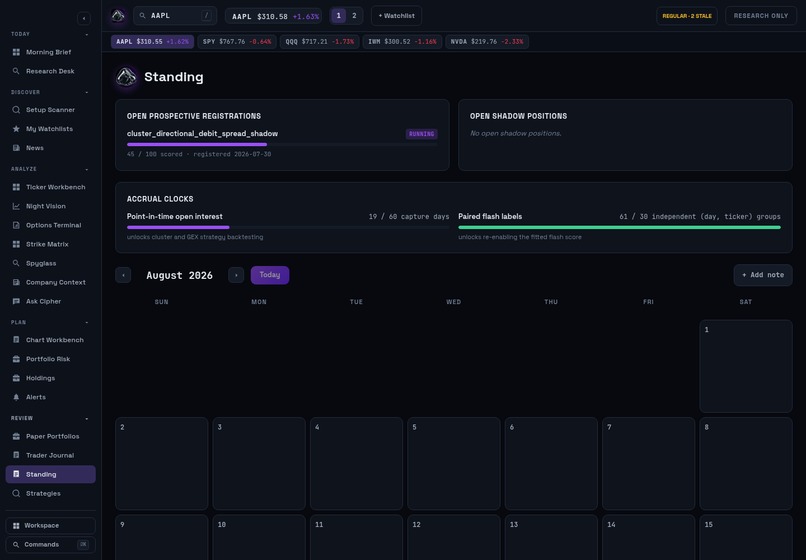The image size is (806, 560).
Task: Select August 1 calendar cell
Action: pos(746,366)
